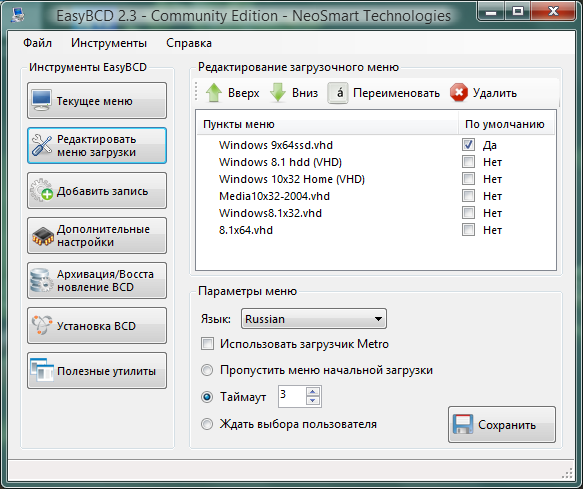Select Пропустить меню начальной загрузки radio button
The width and height of the screenshot is (583, 489).
coord(207,370)
